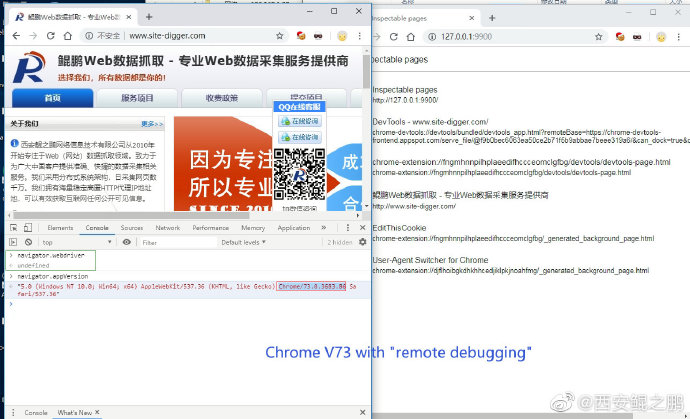Screen dimensions: 690x419
Task: Click the RR site logo
Action: [29, 67]
